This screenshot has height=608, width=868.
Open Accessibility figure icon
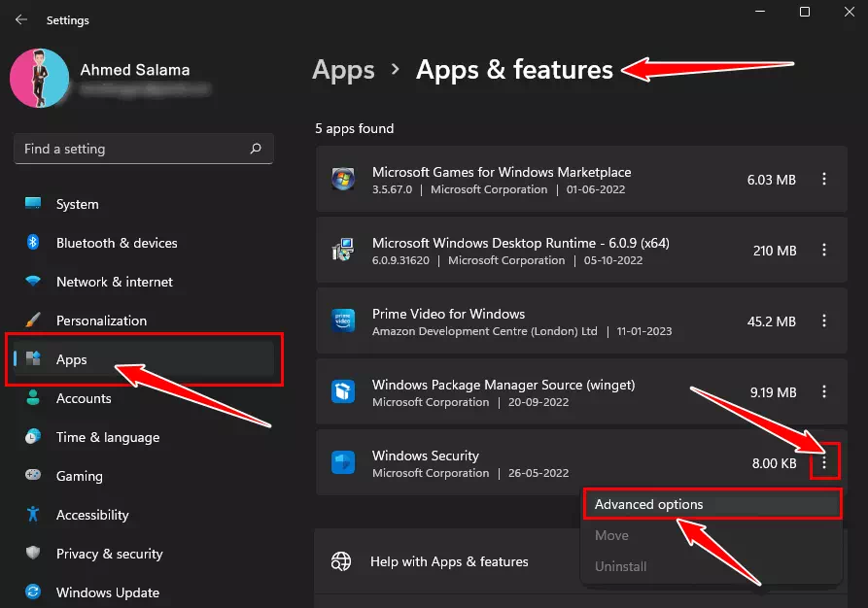pyautogui.click(x=33, y=514)
